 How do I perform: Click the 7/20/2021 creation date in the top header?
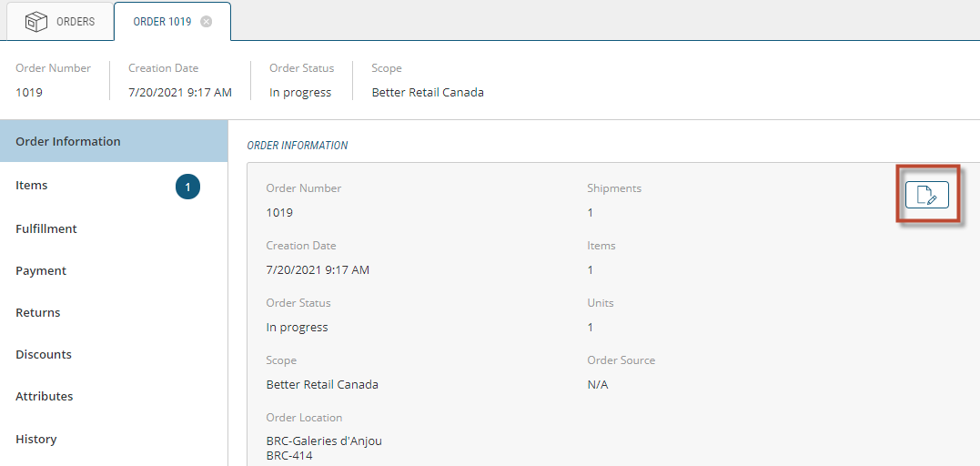click(x=180, y=93)
